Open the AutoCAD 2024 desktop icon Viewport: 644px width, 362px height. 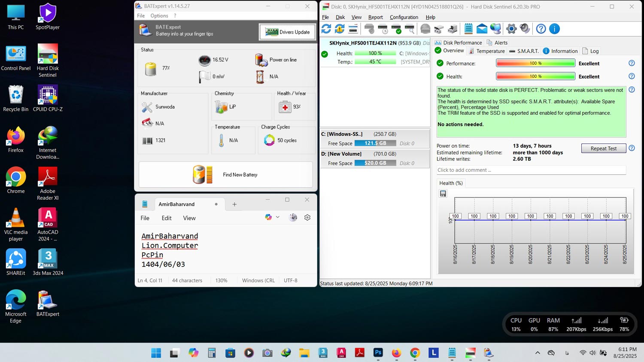(48, 225)
